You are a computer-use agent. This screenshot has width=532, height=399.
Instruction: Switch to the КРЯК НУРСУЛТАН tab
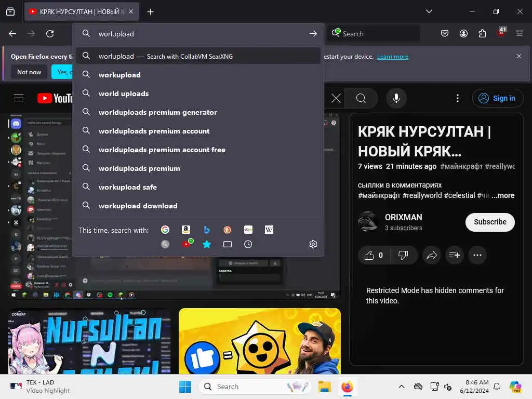tap(82, 11)
